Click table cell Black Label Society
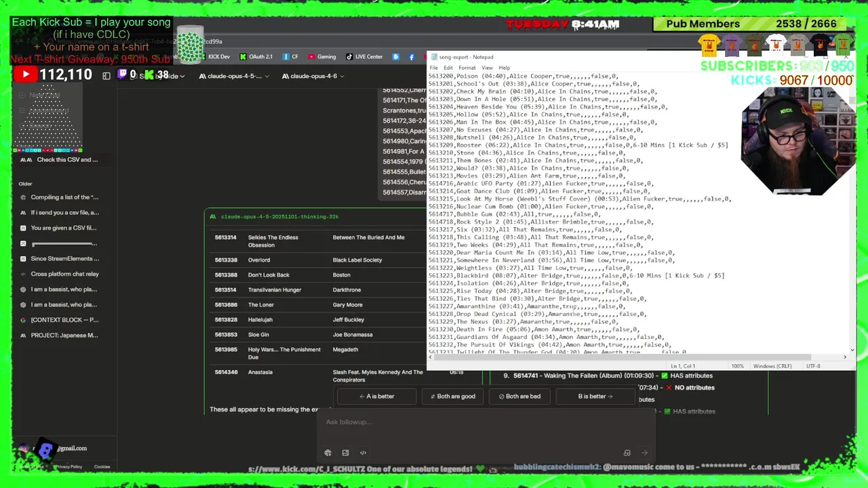 click(x=357, y=260)
